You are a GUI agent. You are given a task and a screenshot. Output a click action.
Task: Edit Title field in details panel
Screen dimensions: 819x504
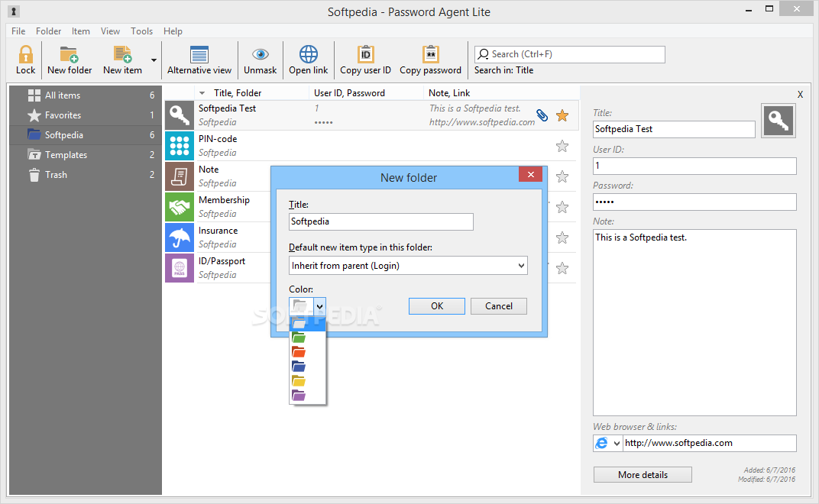(x=674, y=129)
